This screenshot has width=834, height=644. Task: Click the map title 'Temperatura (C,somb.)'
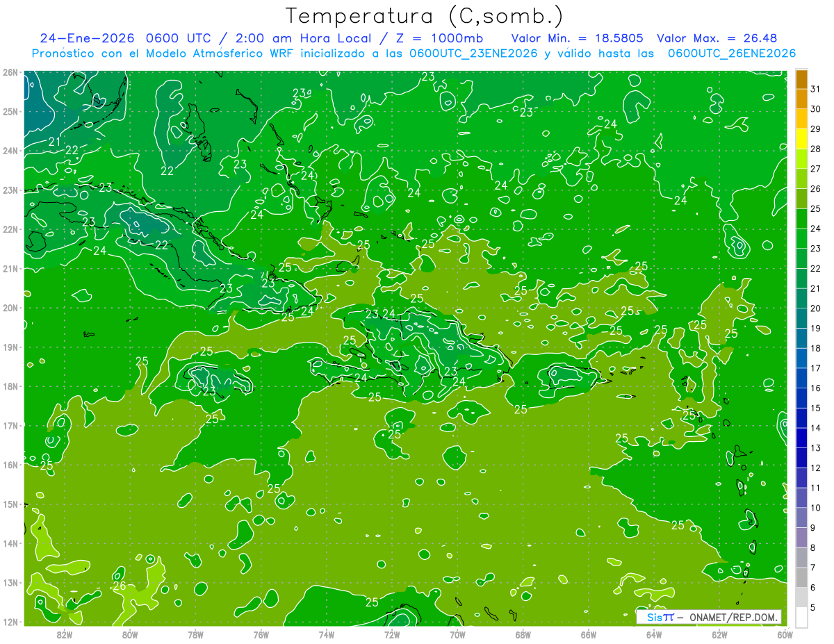[x=425, y=16]
